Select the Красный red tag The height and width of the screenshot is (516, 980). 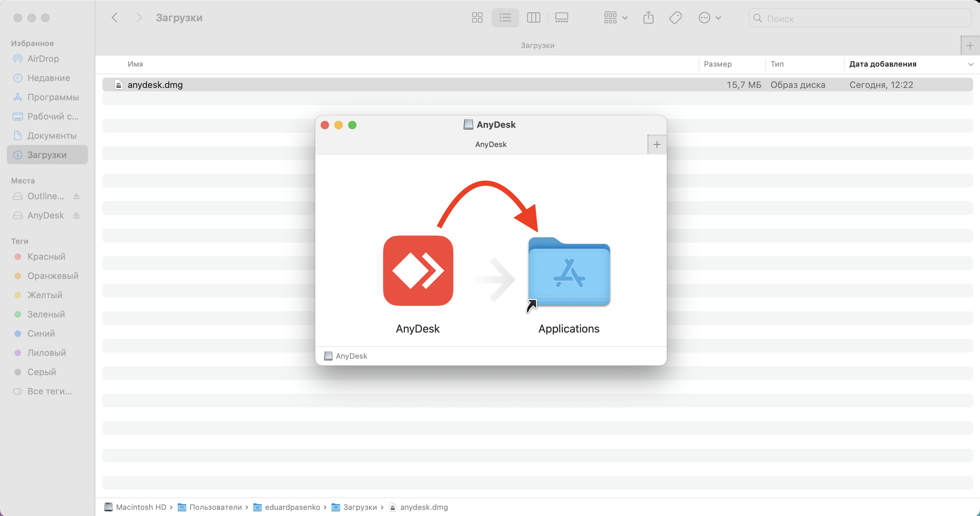click(46, 257)
